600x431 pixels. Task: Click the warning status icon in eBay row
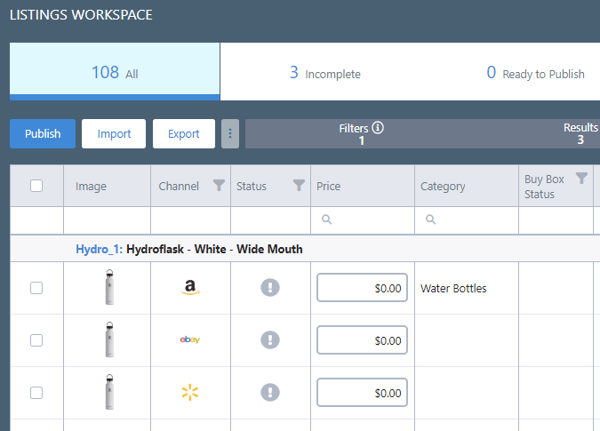270,340
